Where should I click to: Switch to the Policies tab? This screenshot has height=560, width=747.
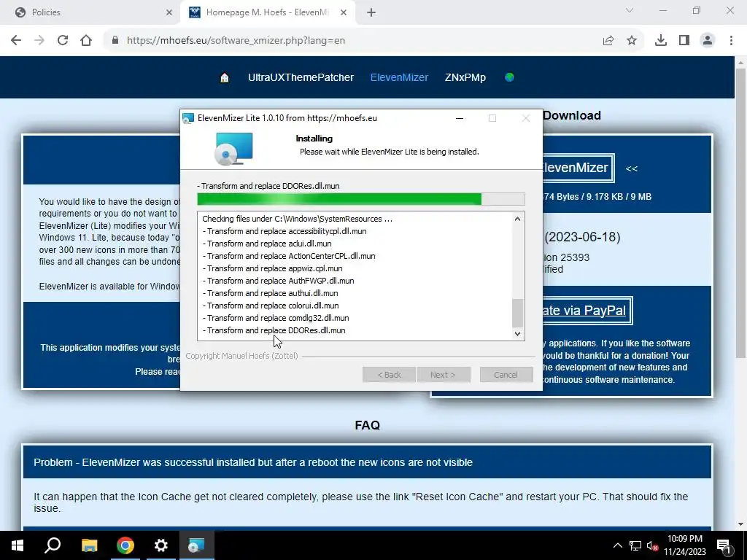[x=90, y=12]
